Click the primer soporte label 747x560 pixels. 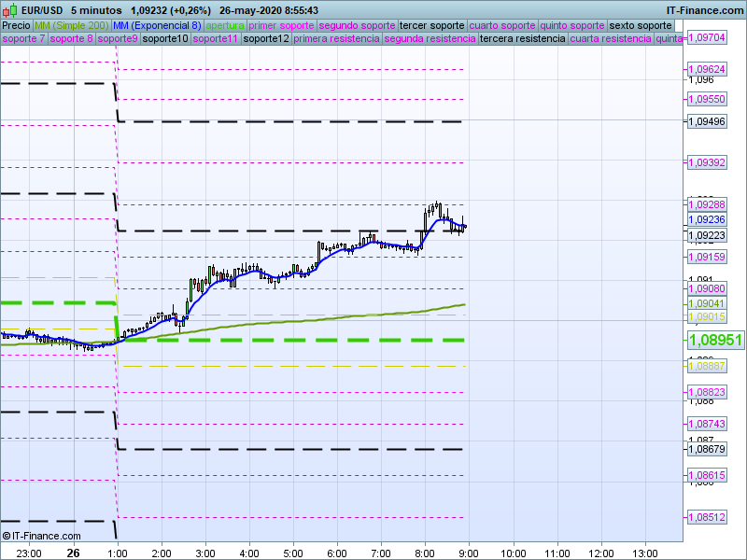[282, 25]
